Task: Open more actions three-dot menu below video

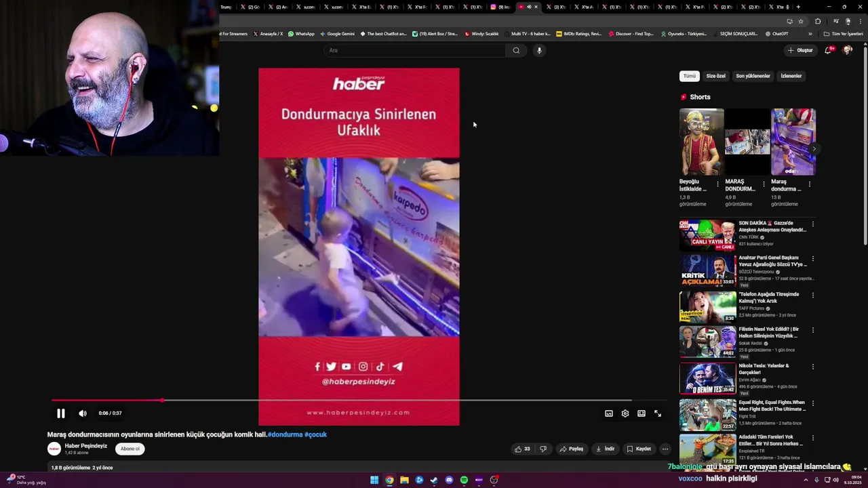Action: (665, 449)
